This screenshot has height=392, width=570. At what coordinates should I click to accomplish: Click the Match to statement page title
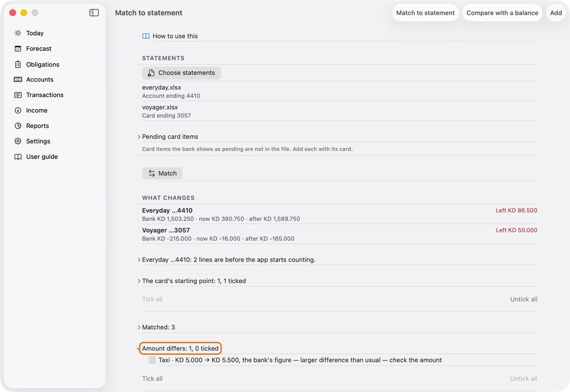tap(149, 13)
